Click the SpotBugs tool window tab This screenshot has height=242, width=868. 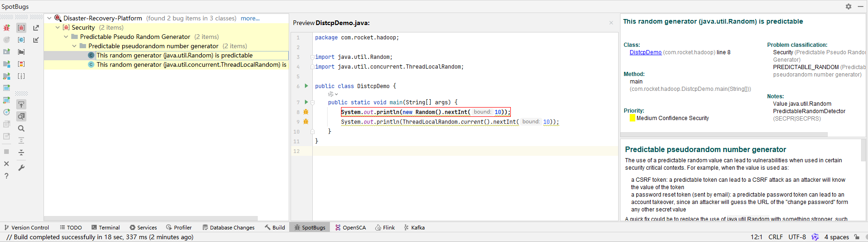click(310, 228)
